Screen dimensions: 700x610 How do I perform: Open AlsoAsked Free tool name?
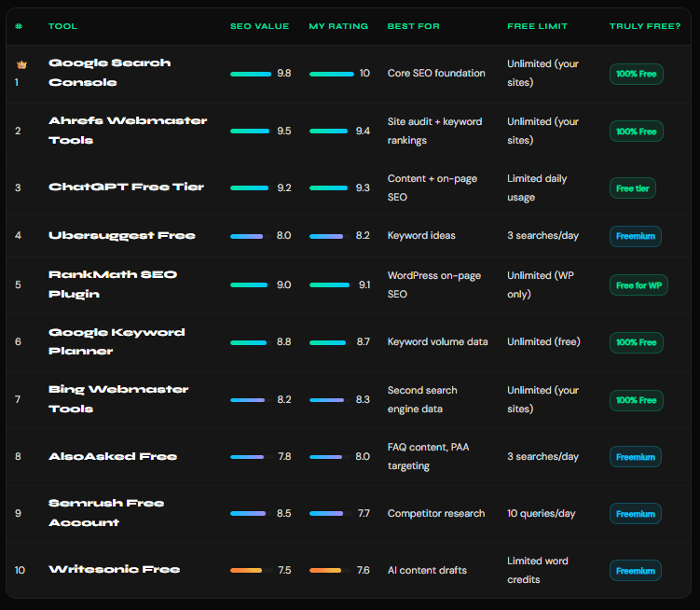[113, 456]
